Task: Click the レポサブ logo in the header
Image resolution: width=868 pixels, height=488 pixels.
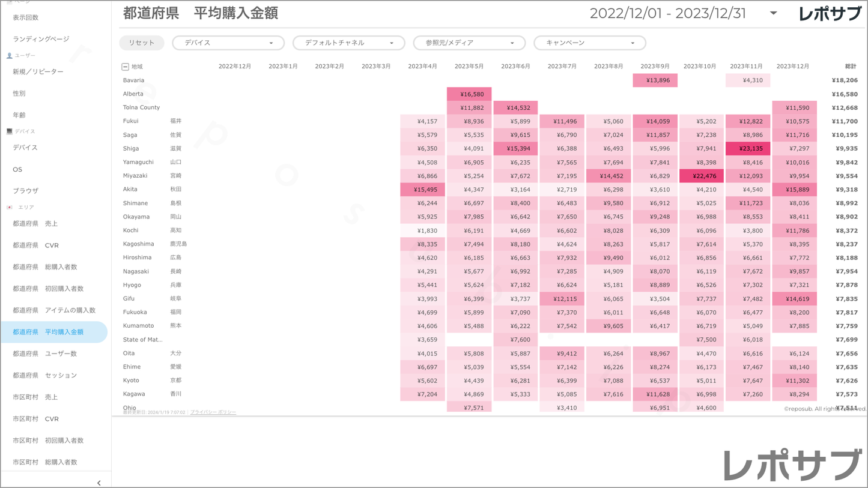Action: (x=830, y=14)
